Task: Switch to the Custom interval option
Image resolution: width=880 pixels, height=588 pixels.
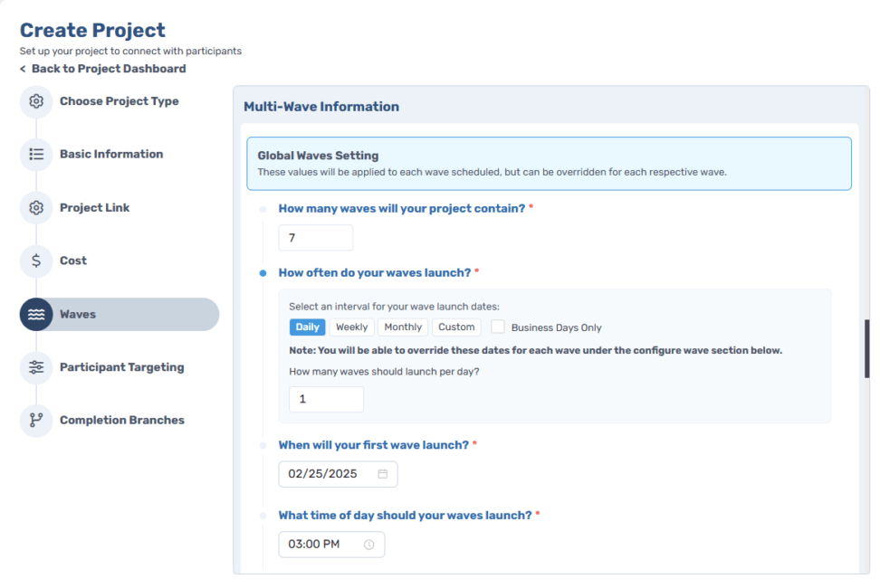Action: 455,327
